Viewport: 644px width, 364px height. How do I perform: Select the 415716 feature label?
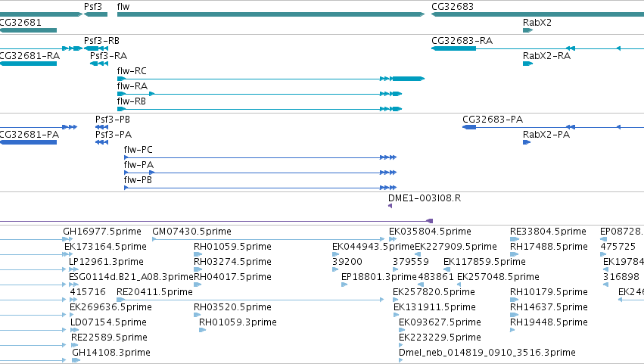tap(88, 293)
